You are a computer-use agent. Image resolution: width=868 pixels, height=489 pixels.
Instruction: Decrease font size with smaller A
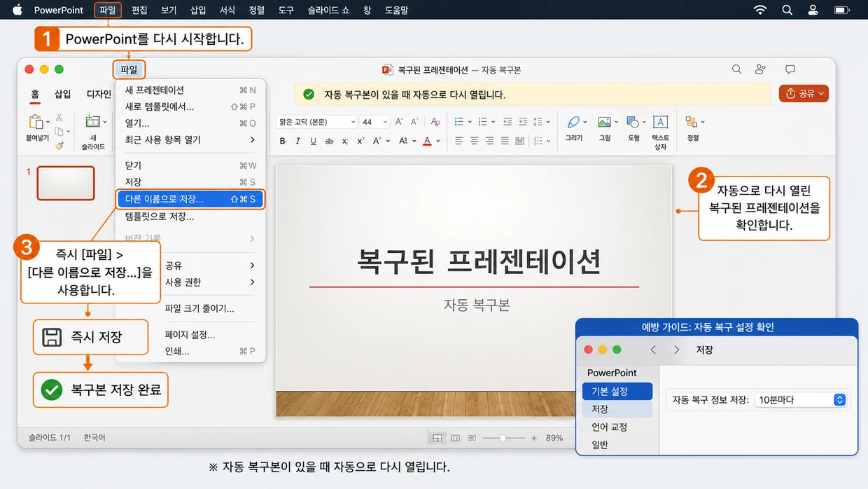point(414,122)
